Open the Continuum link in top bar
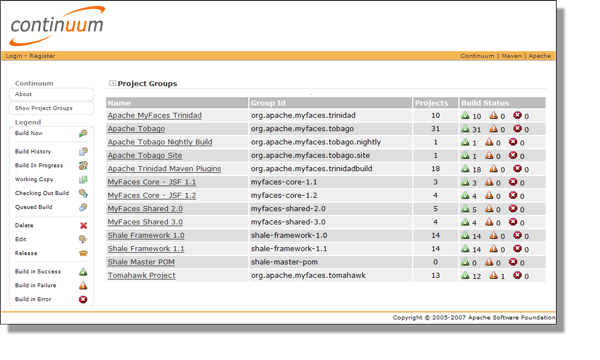The image size is (600, 360). point(477,56)
